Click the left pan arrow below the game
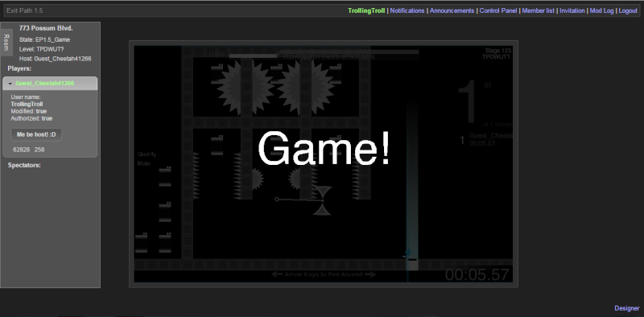This screenshot has height=317, width=644. (276, 274)
